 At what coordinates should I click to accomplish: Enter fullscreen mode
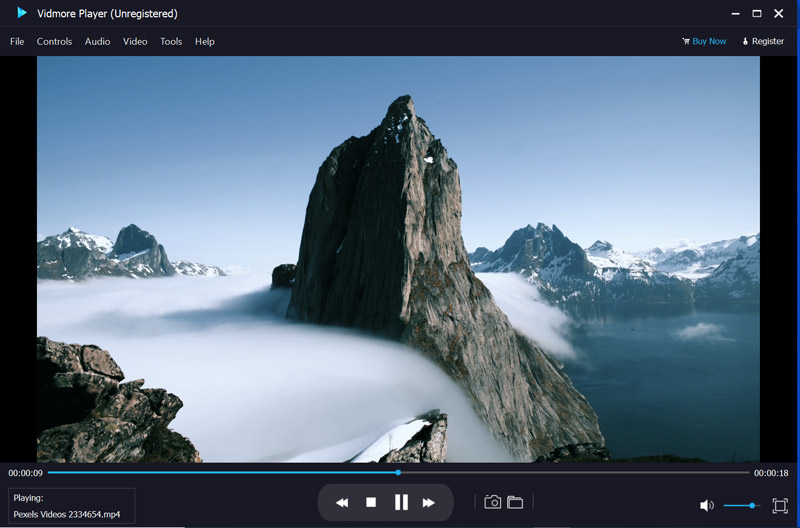click(780, 506)
